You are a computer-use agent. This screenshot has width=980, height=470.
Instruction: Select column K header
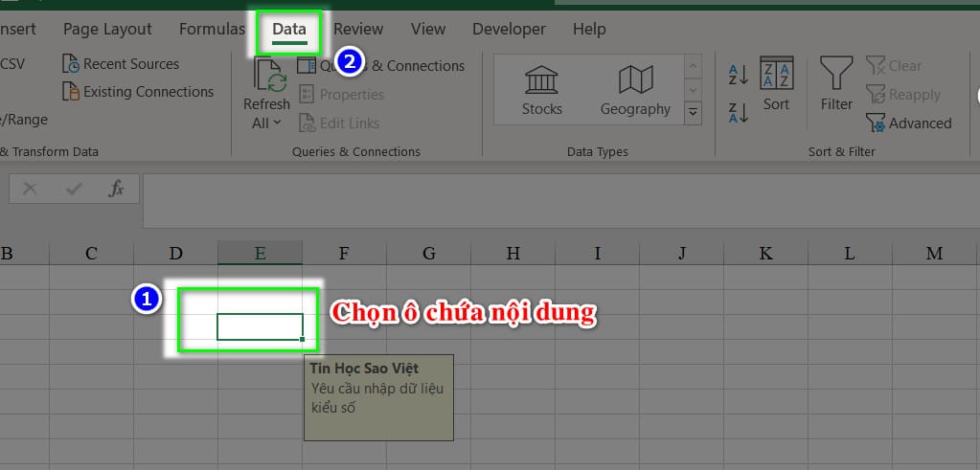click(x=765, y=253)
